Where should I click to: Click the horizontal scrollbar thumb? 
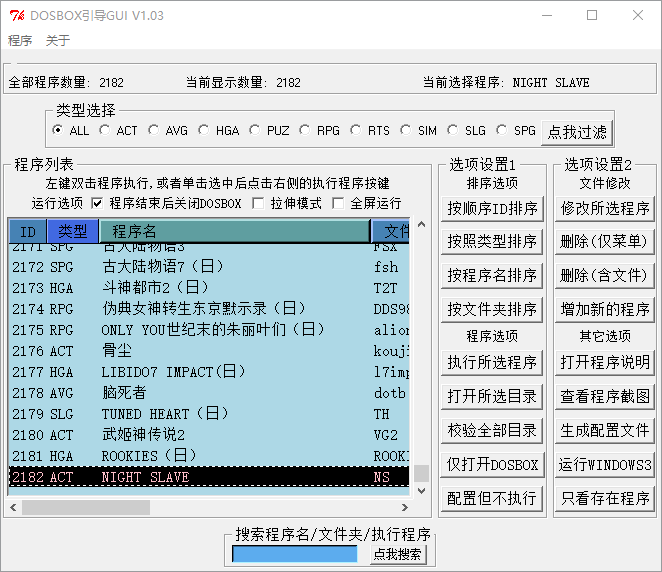pyautogui.click(x=86, y=507)
